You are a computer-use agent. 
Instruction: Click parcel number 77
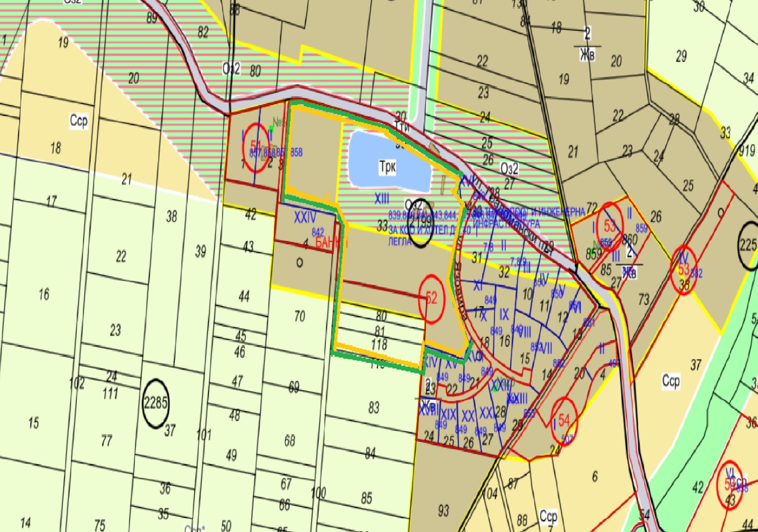click(106, 441)
